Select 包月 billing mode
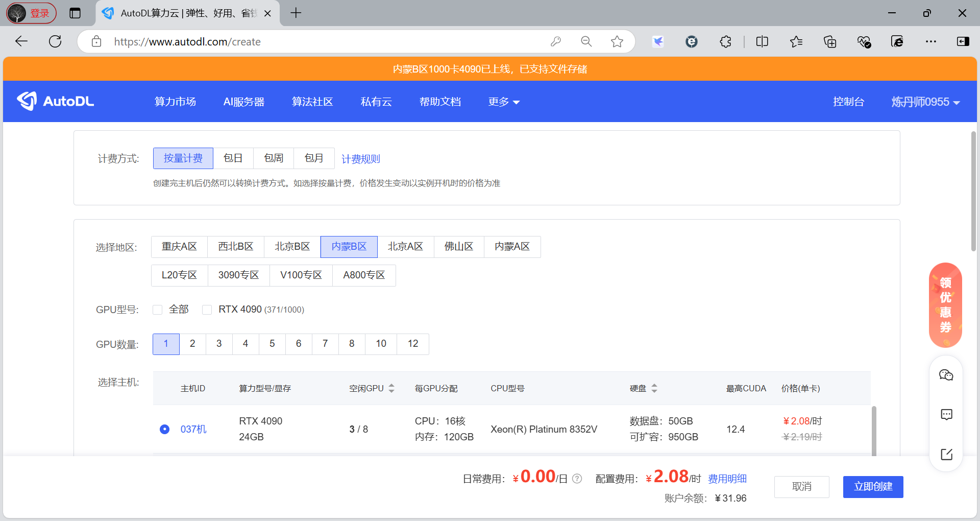 tap(314, 158)
